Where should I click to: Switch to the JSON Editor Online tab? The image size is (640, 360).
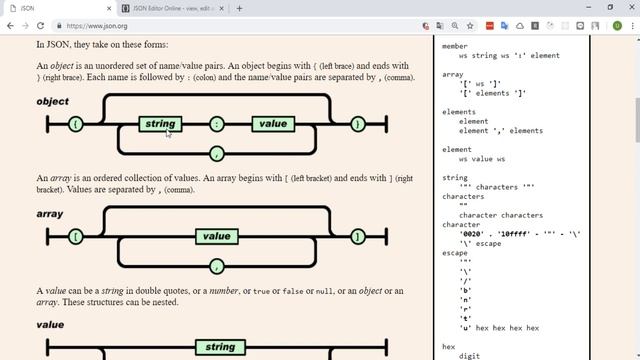pyautogui.click(x=173, y=8)
